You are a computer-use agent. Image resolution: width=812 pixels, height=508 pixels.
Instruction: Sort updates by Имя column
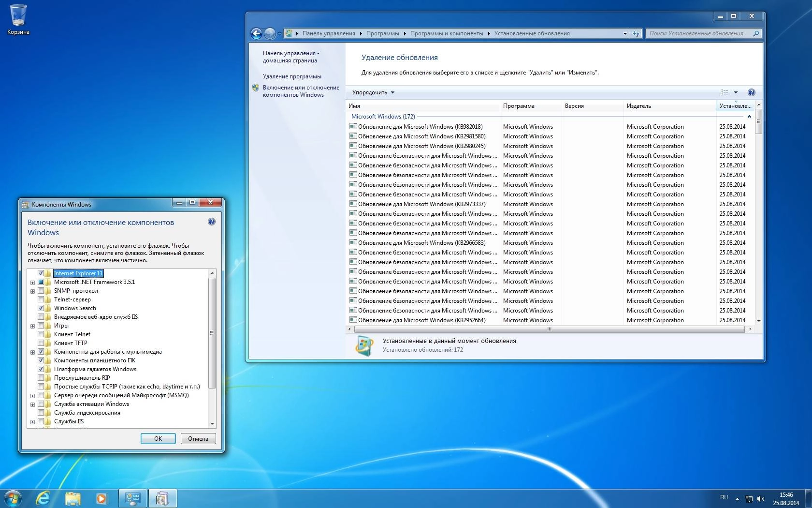pyautogui.click(x=423, y=106)
